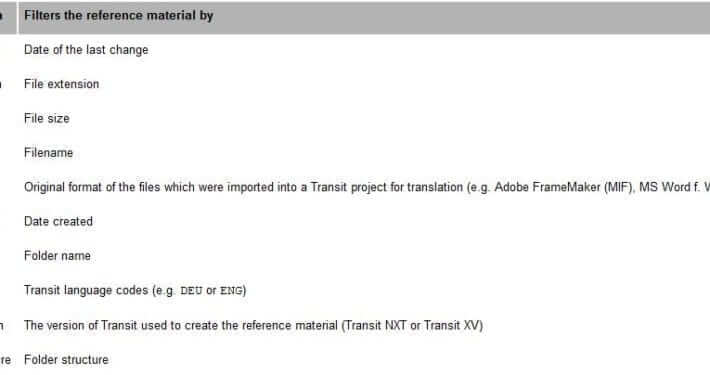Click the 'File size' description
This screenshot has width=710, height=375.
coord(47,119)
